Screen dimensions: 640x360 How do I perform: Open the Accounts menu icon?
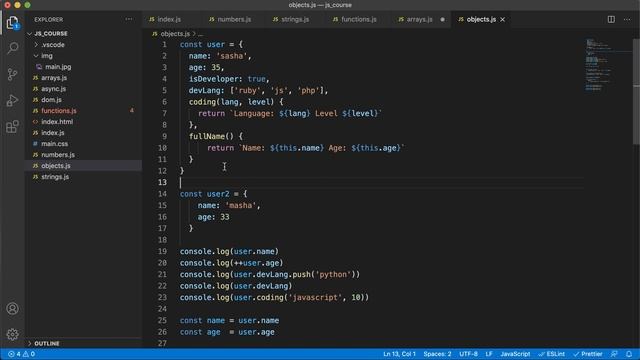pyautogui.click(x=12, y=309)
